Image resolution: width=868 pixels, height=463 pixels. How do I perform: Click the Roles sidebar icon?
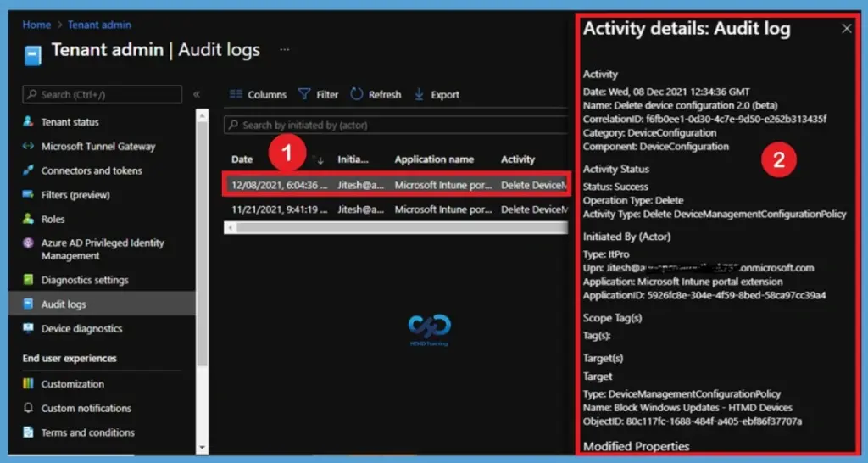tap(28, 219)
